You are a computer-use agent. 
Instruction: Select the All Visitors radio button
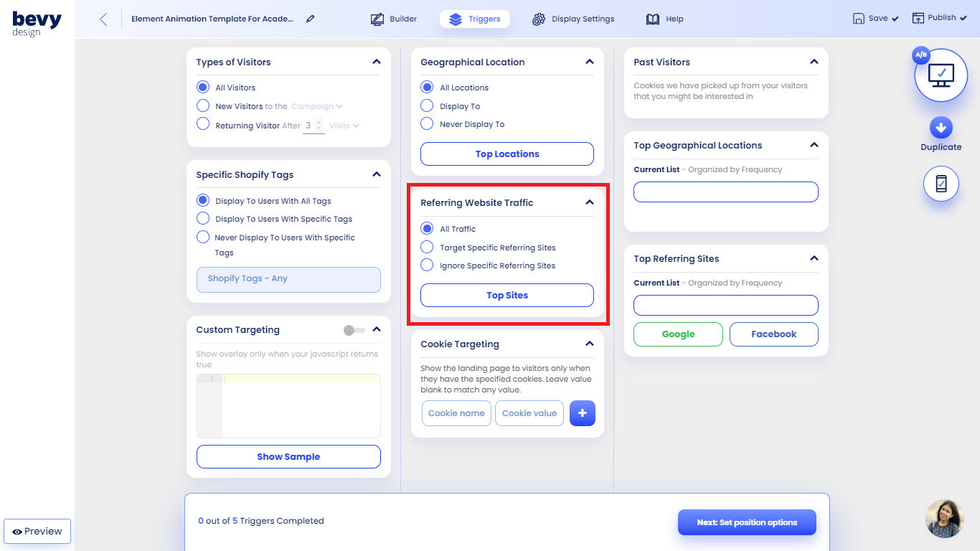(x=202, y=87)
